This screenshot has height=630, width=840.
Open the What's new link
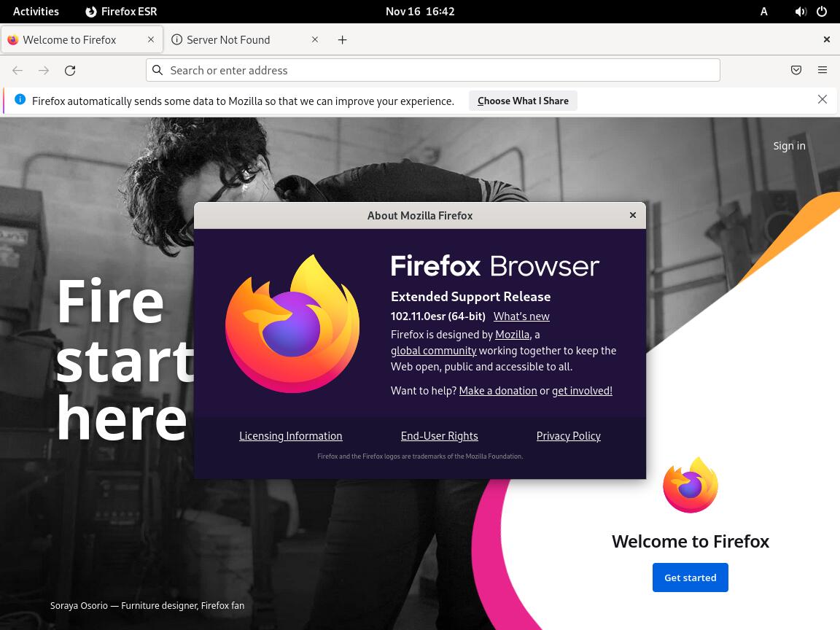click(x=521, y=316)
